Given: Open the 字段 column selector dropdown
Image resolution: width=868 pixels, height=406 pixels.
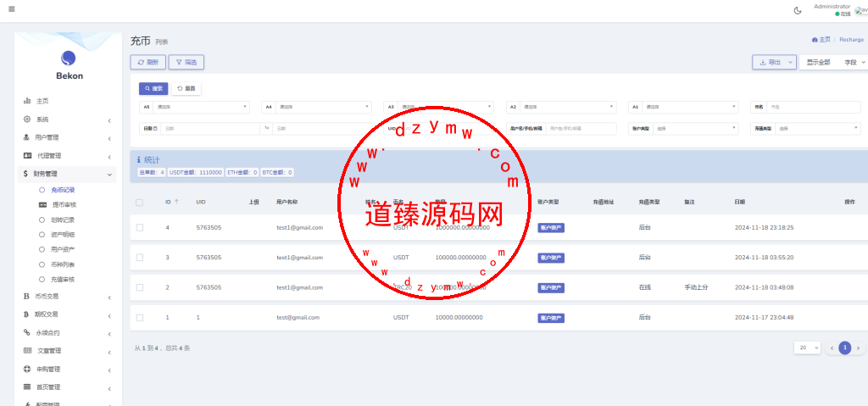Looking at the screenshot, I should pyautogui.click(x=854, y=63).
